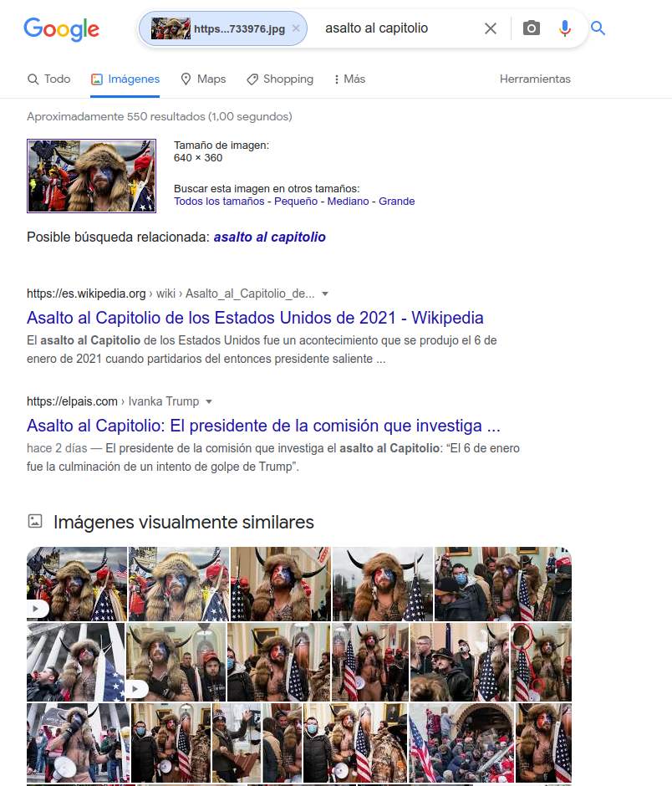672x786 pixels.
Task: Play the first similar image video badge
Action: [x=37, y=609]
